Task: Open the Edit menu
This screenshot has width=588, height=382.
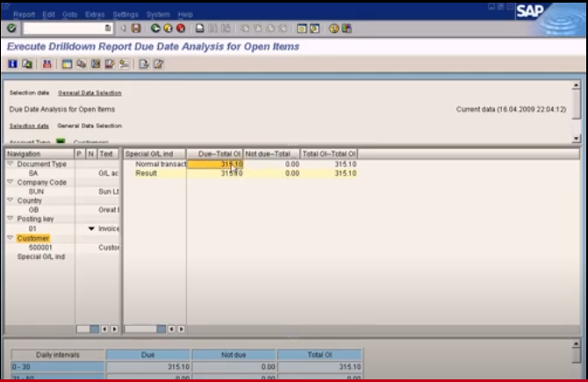Action: (49, 15)
